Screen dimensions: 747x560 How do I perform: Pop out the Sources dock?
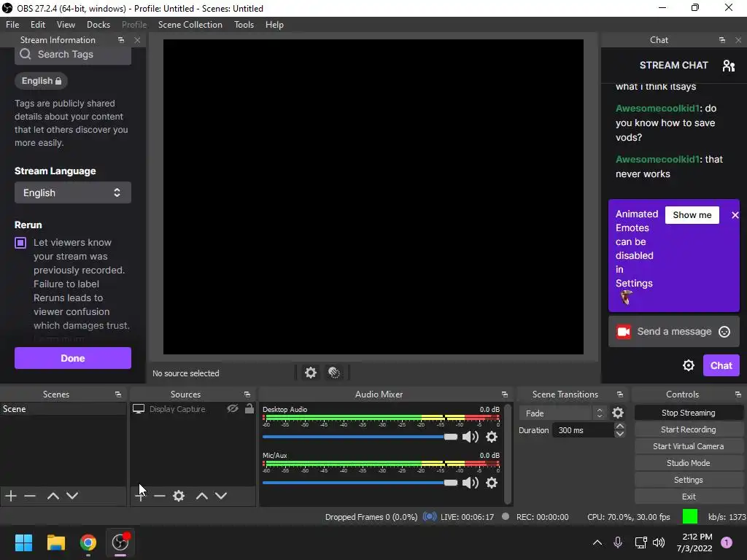pos(247,394)
